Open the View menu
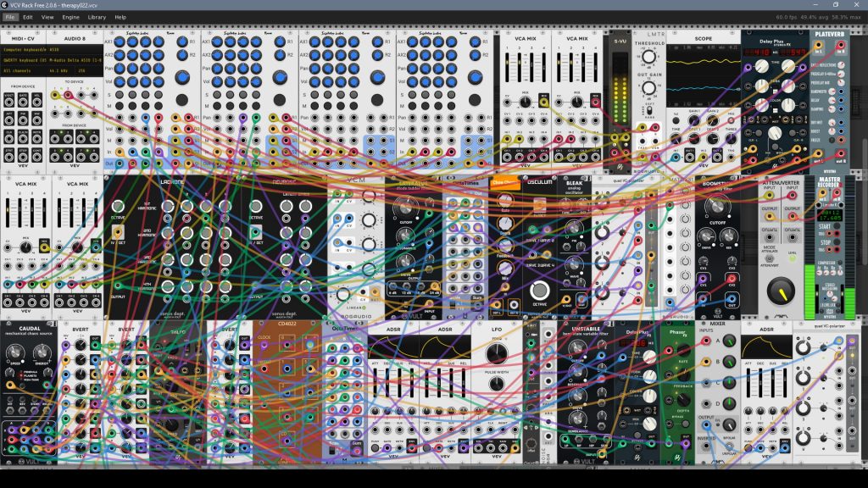The height and width of the screenshot is (488, 868). [47, 17]
